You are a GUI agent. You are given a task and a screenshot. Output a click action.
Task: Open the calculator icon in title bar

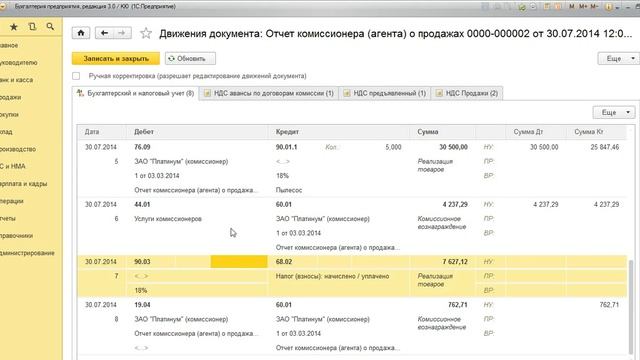click(x=547, y=7)
